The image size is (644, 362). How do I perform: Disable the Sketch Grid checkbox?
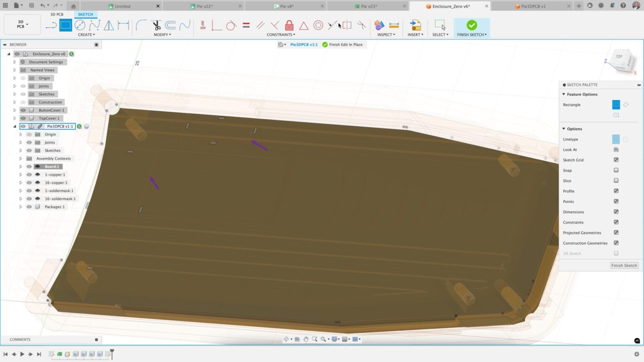pyautogui.click(x=616, y=160)
